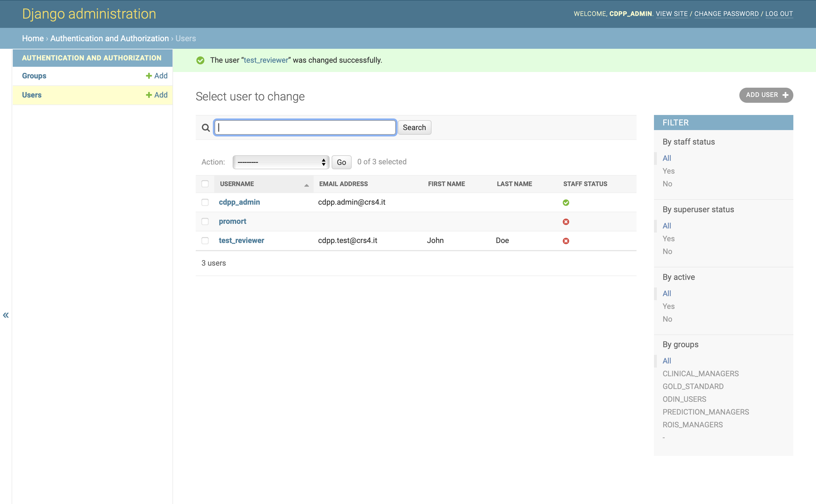This screenshot has height=504, width=816.
Task: Check the promort row checkbox
Action: (x=205, y=222)
